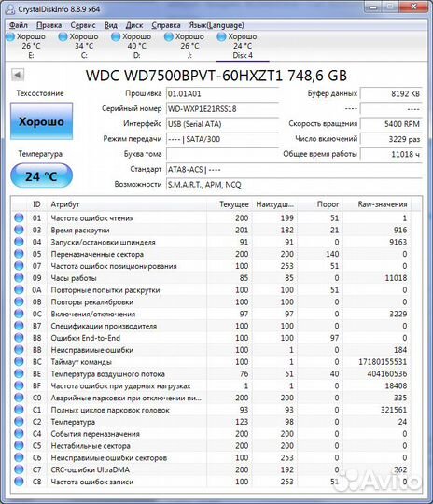Click the Возможности field S.M.A.R.T., APM, NCQ
Image resolution: width=433 pixels, height=504 pixels.
pyautogui.click(x=294, y=185)
